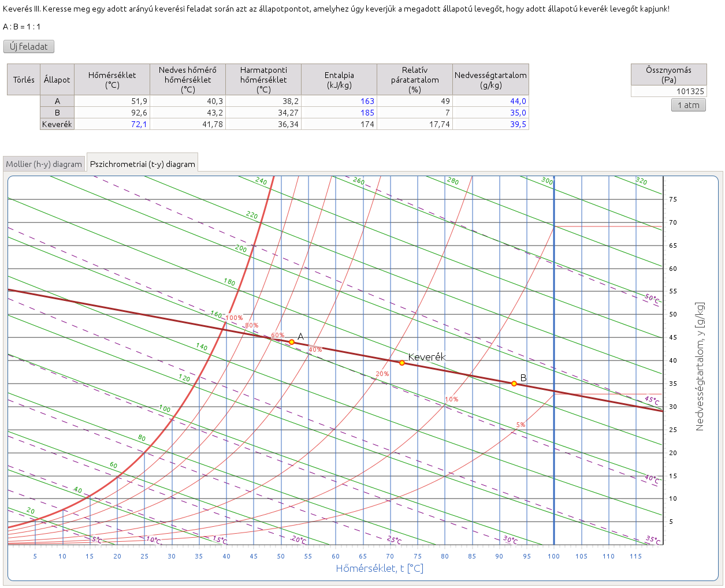Click moisture content 44,0 for state A
Viewport: 725px width, 588px height.
490,101
